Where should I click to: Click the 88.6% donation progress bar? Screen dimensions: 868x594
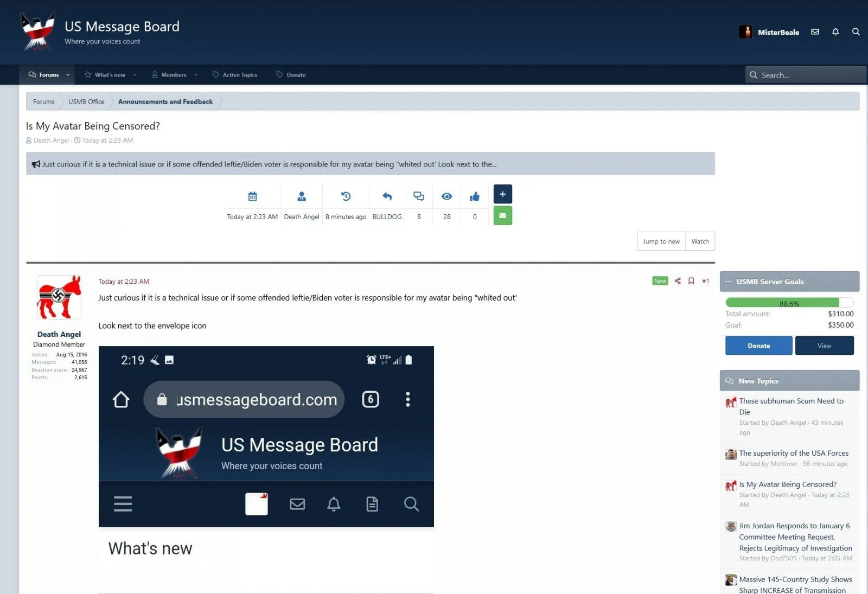click(789, 303)
